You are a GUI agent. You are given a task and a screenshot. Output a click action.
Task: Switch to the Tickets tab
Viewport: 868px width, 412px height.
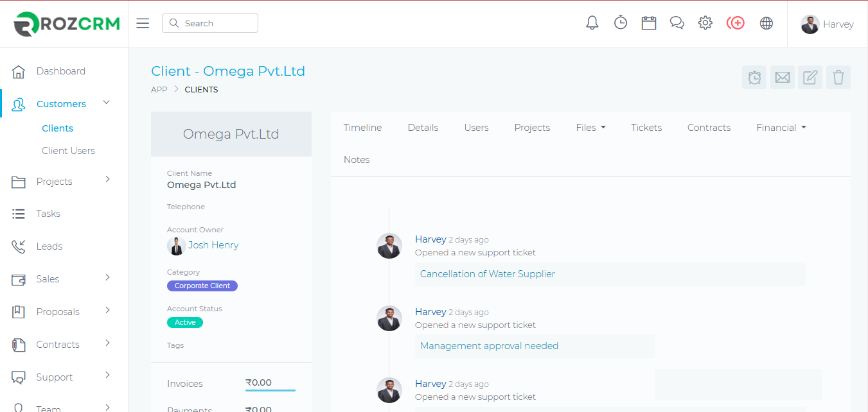coord(646,128)
